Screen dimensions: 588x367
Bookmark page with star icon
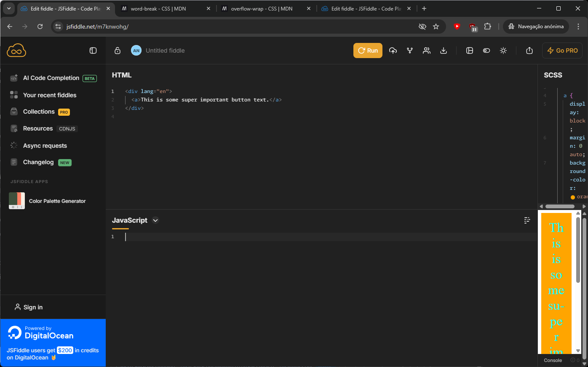436,27
